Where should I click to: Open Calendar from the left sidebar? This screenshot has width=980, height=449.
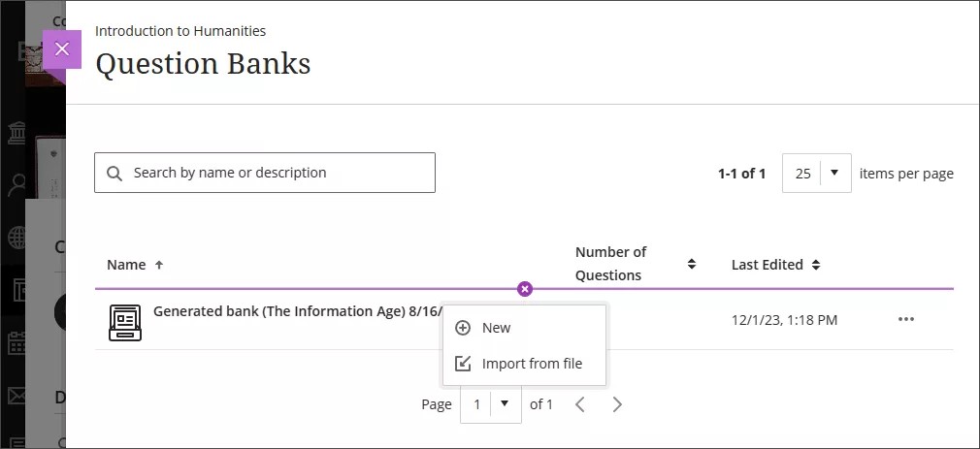coord(16,342)
